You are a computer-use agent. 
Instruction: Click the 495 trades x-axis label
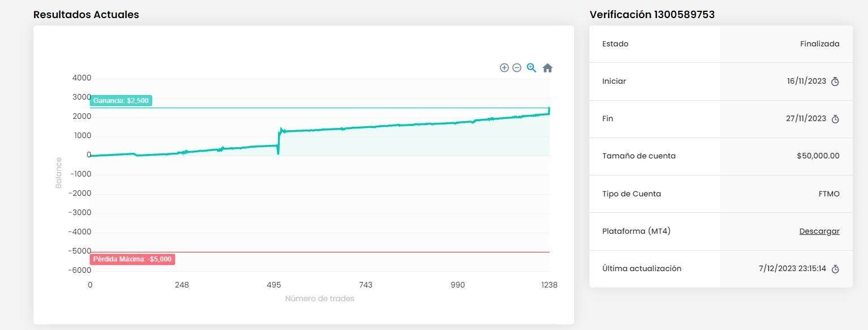[x=273, y=285]
